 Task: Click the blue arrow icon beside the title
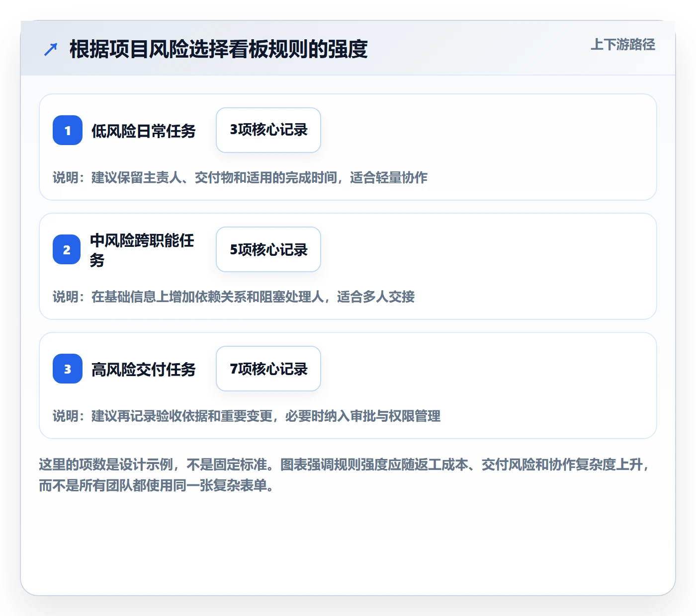tap(51, 49)
